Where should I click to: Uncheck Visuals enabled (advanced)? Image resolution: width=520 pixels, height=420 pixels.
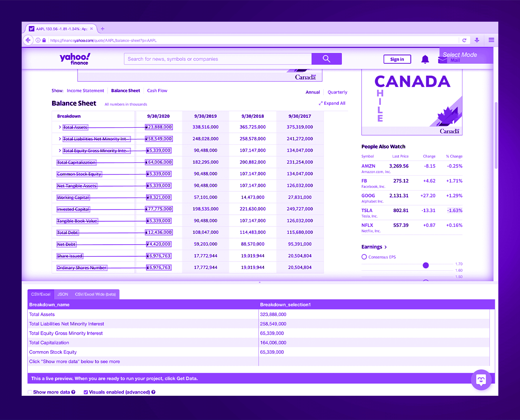tap(86, 392)
